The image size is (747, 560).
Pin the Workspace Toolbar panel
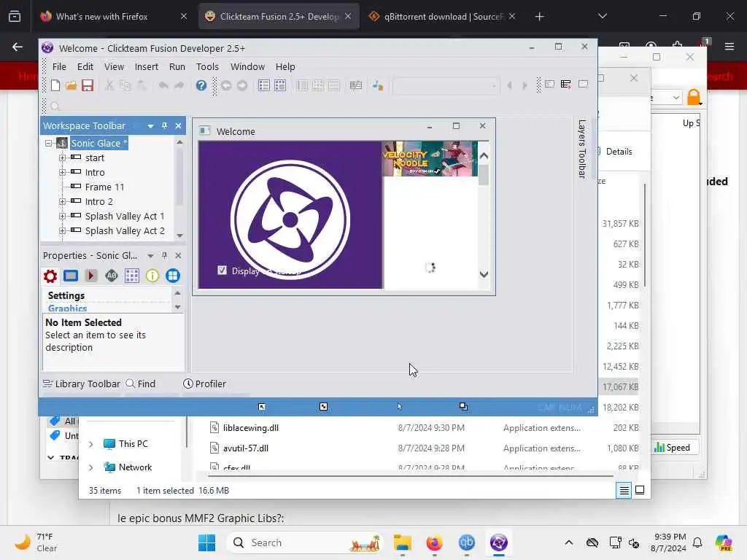pos(164,125)
